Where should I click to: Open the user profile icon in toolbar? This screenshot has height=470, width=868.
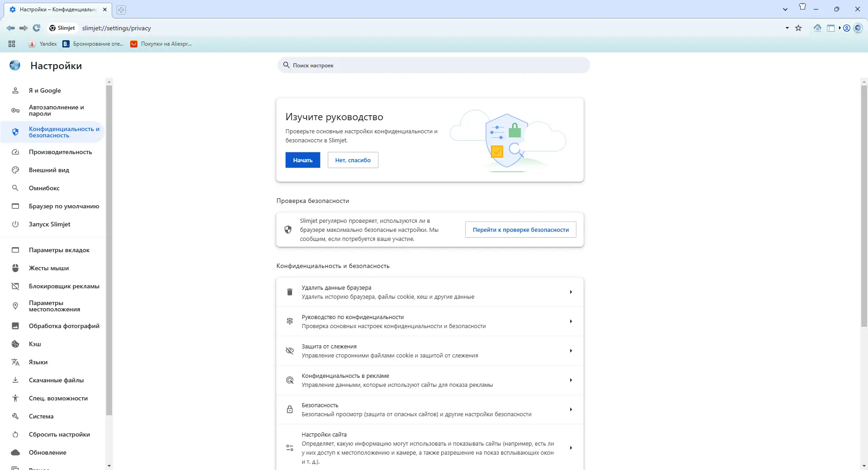click(x=846, y=28)
